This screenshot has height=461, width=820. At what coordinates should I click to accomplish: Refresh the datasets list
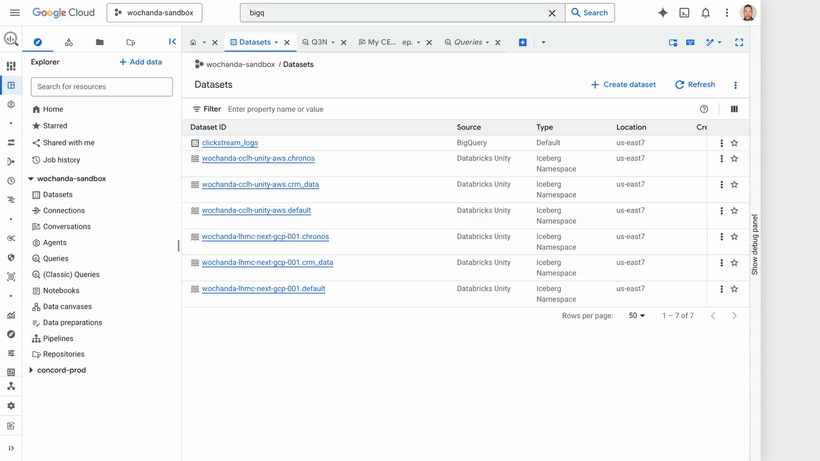pyautogui.click(x=694, y=85)
